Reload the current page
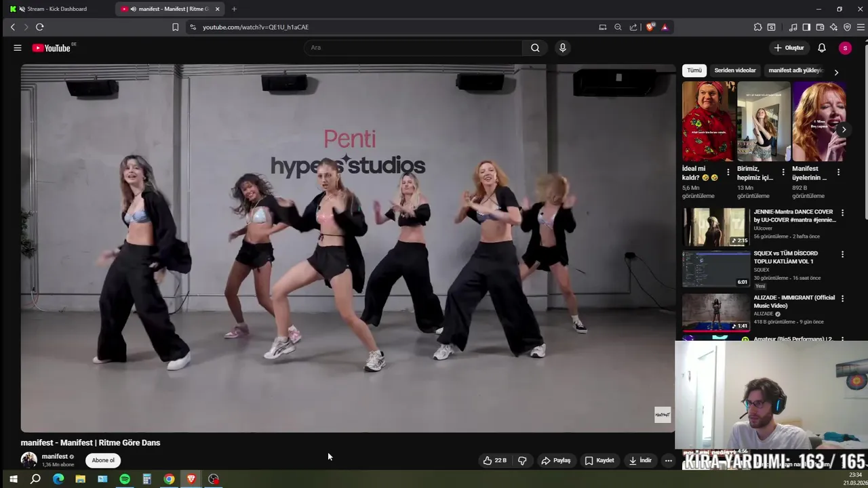868x488 pixels. (39, 27)
